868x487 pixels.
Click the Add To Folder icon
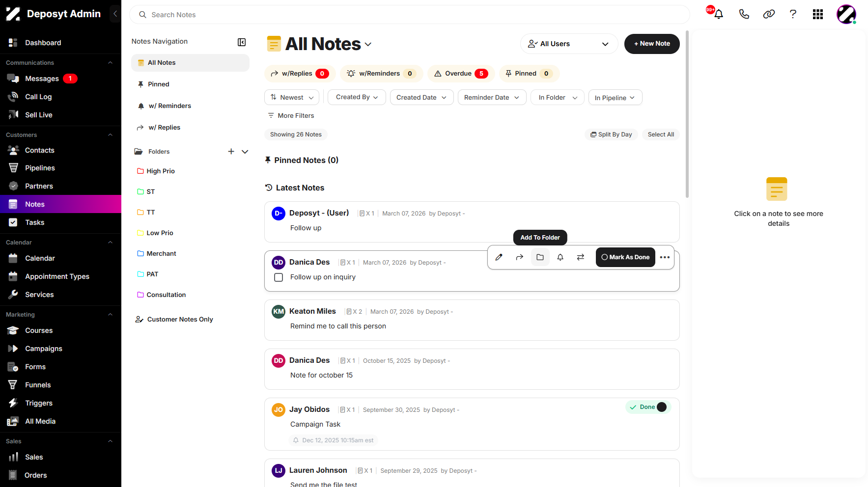(540, 257)
